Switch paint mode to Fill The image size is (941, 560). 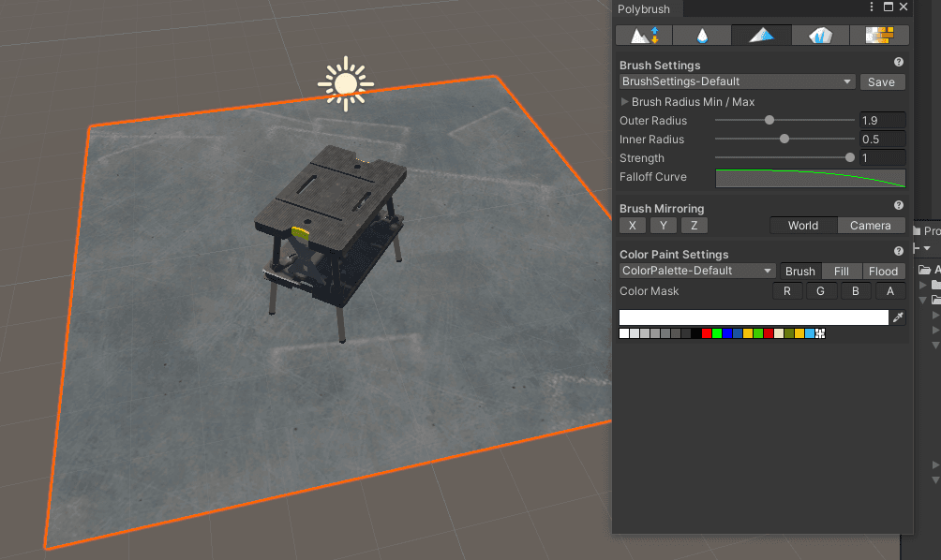[842, 271]
